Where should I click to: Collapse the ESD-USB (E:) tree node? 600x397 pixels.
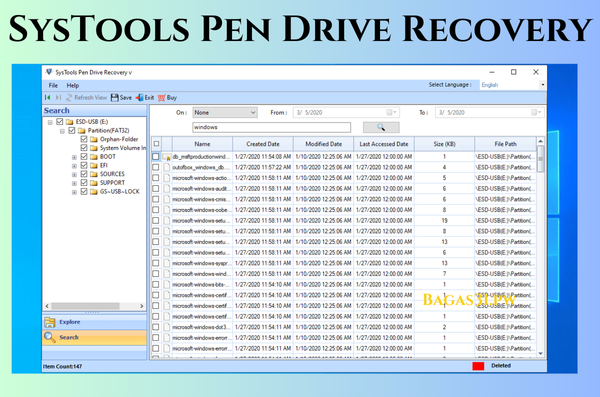click(50, 122)
